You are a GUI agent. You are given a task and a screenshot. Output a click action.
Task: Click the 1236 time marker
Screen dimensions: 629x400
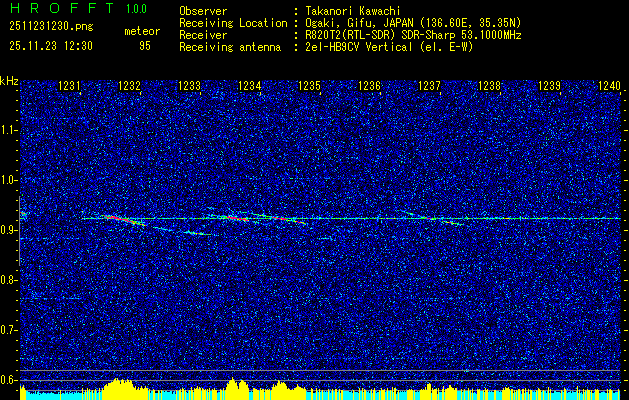point(369,85)
